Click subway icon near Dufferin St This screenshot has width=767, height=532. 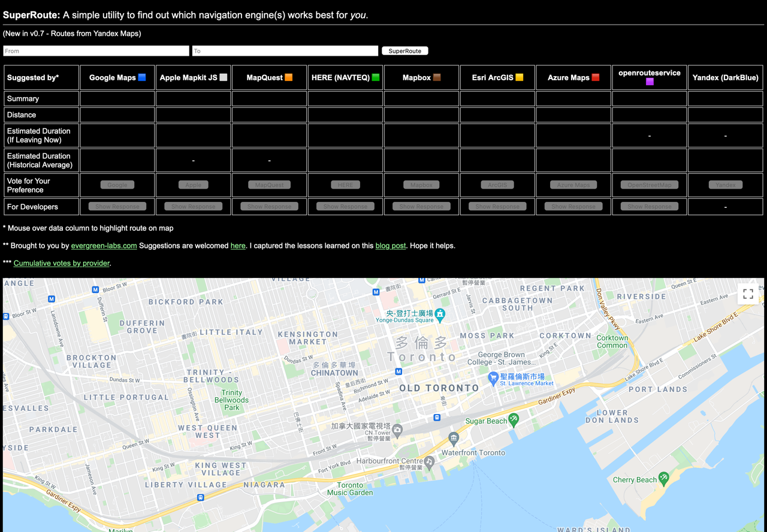(x=95, y=289)
